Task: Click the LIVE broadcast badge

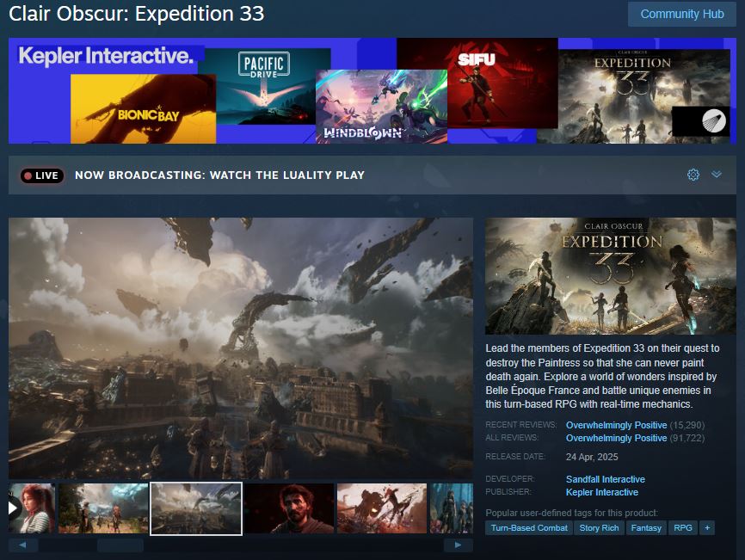Action: [x=42, y=175]
